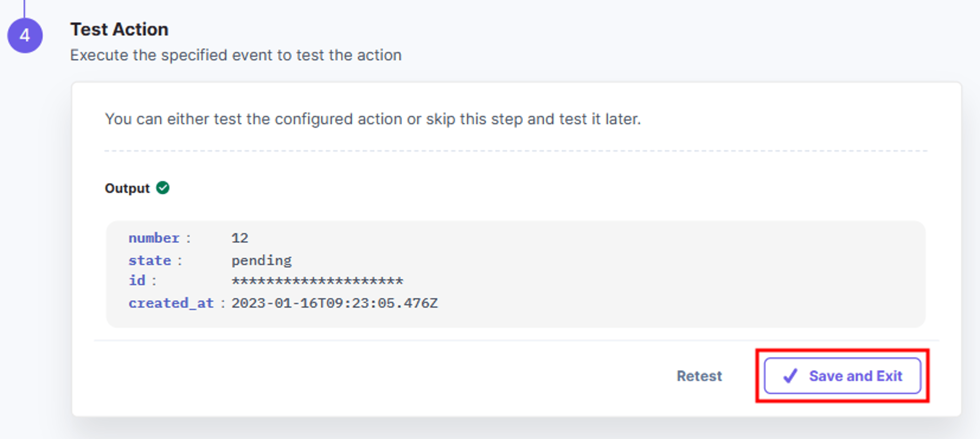Select the value 12 in output
The height and width of the screenshot is (439, 980).
(240, 238)
